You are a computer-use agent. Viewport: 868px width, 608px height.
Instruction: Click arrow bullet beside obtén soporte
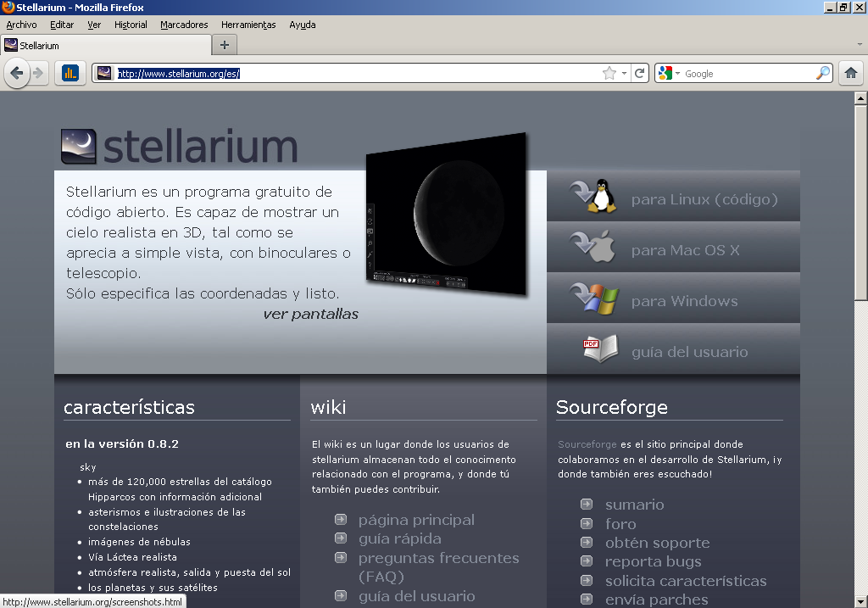point(587,542)
